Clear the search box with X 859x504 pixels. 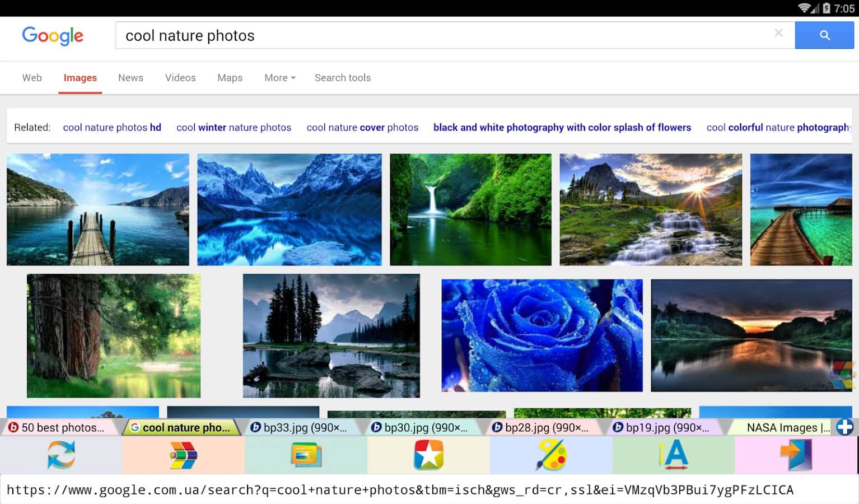[778, 33]
